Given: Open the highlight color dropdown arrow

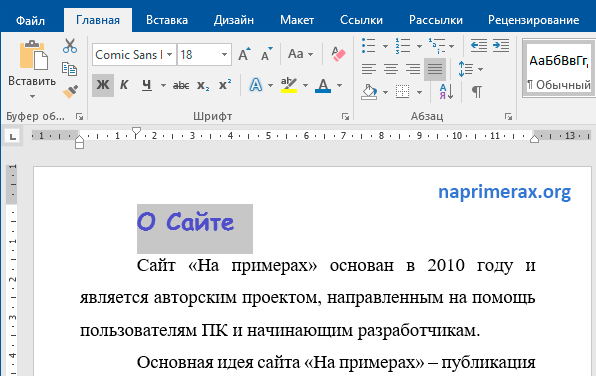Looking at the screenshot, I should pos(305,85).
